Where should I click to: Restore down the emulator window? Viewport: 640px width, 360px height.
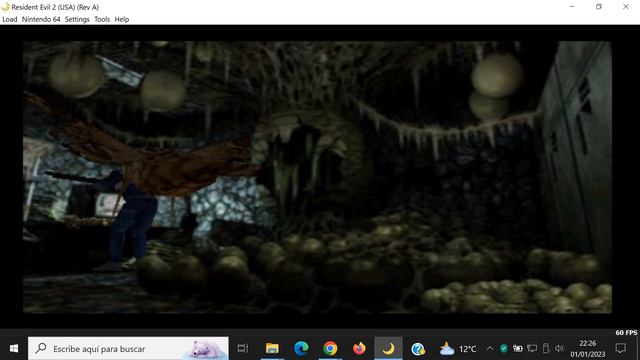coord(599,7)
